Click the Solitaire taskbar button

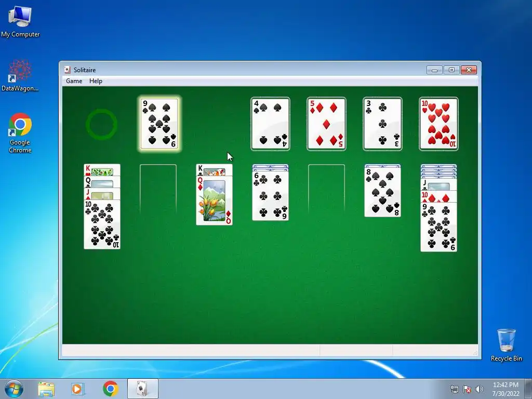[142, 389]
